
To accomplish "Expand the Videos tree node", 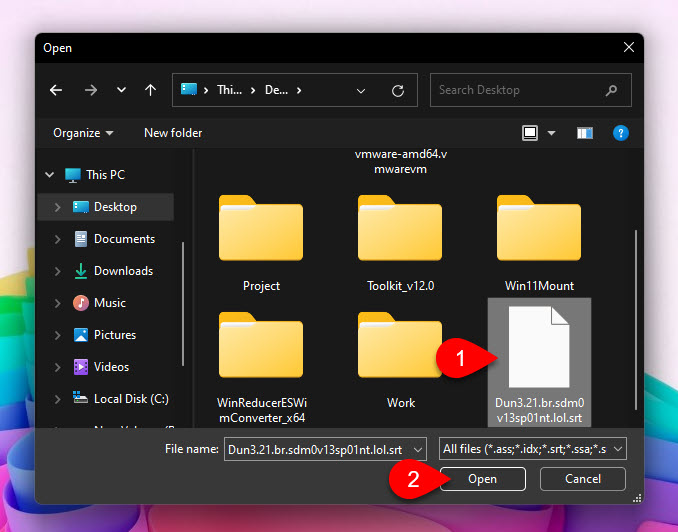I will [x=57, y=367].
